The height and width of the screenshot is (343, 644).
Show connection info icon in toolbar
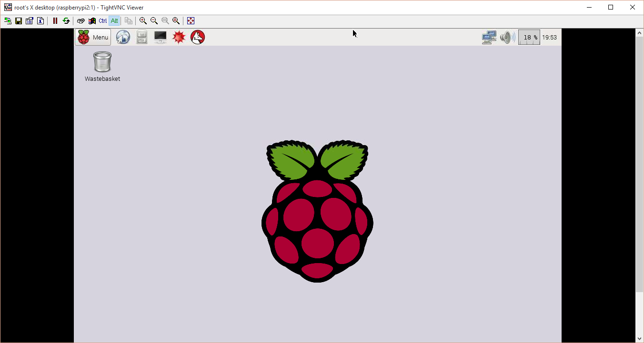coord(40,21)
